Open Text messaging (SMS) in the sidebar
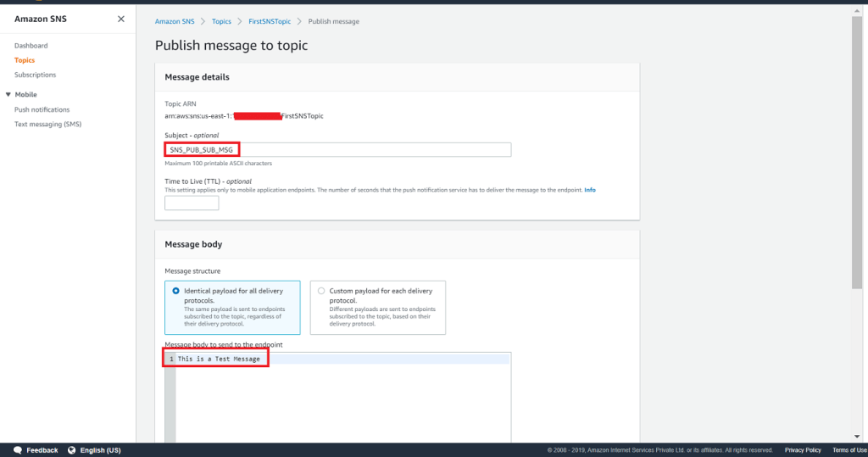The height and width of the screenshot is (457, 868). click(x=47, y=124)
